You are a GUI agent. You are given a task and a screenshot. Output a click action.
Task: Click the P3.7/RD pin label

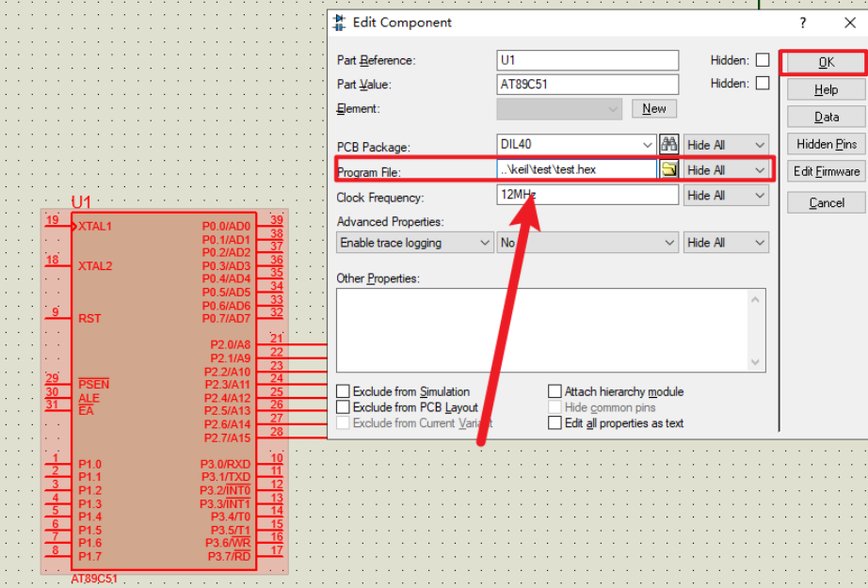point(229,556)
